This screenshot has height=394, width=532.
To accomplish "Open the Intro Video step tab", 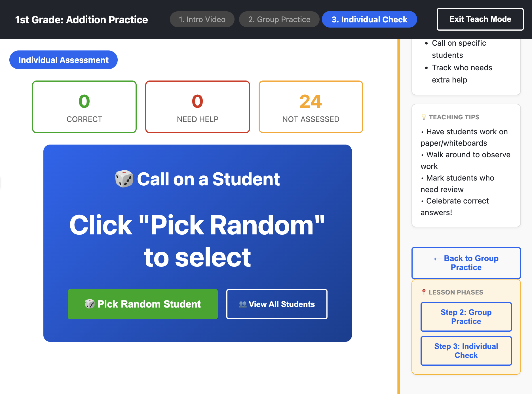I will [x=202, y=19].
